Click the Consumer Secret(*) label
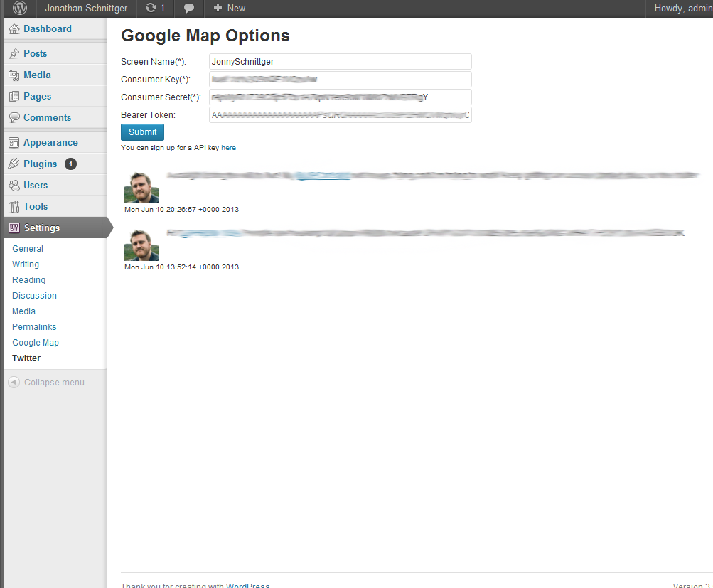This screenshot has width=713, height=588. (x=161, y=97)
